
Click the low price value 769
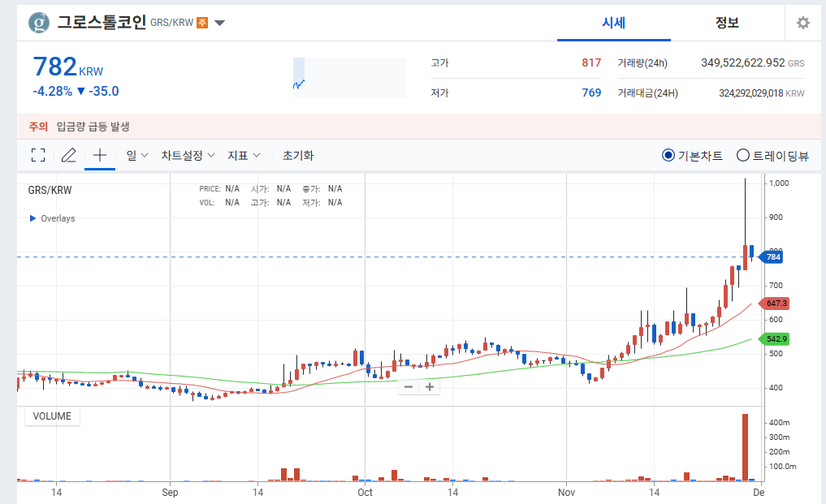pyautogui.click(x=591, y=93)
